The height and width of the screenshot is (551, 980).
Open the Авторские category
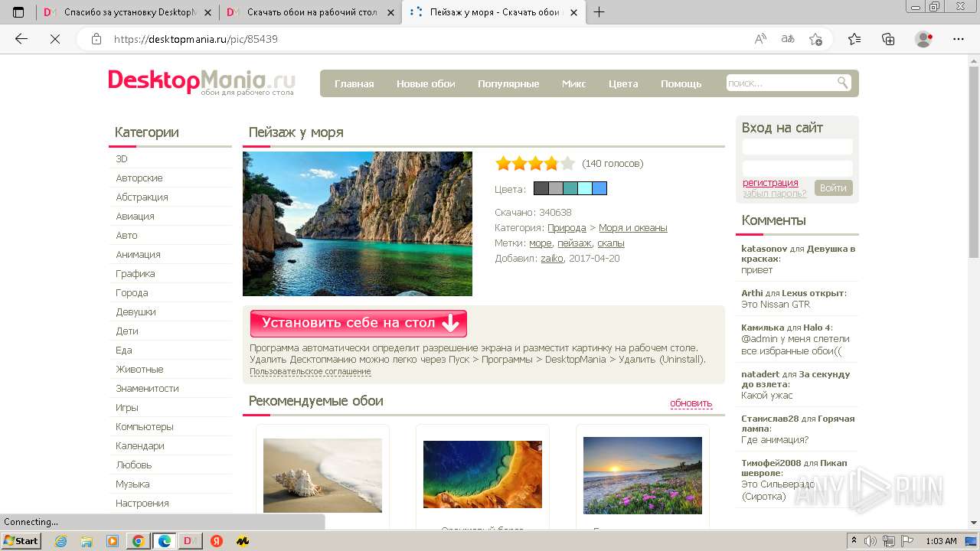coord(139,178)
